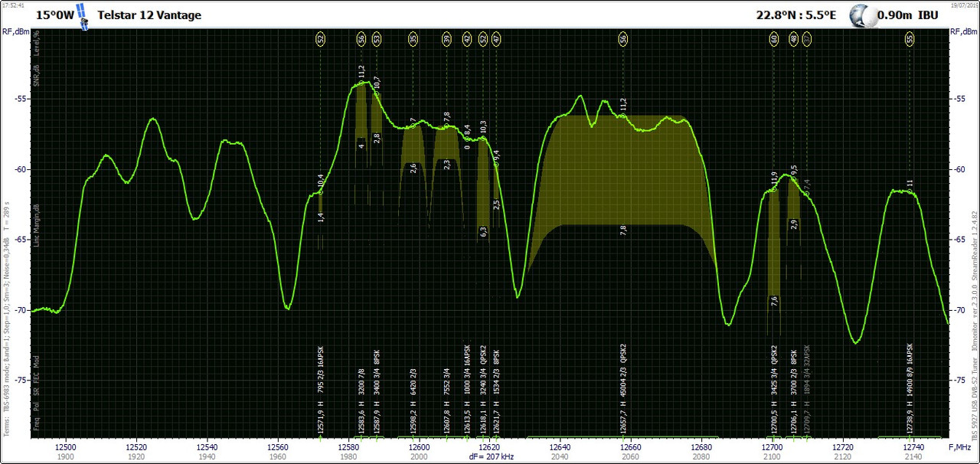Click link margin value 6,3 under 12618,1

click(x=483, y=231)
